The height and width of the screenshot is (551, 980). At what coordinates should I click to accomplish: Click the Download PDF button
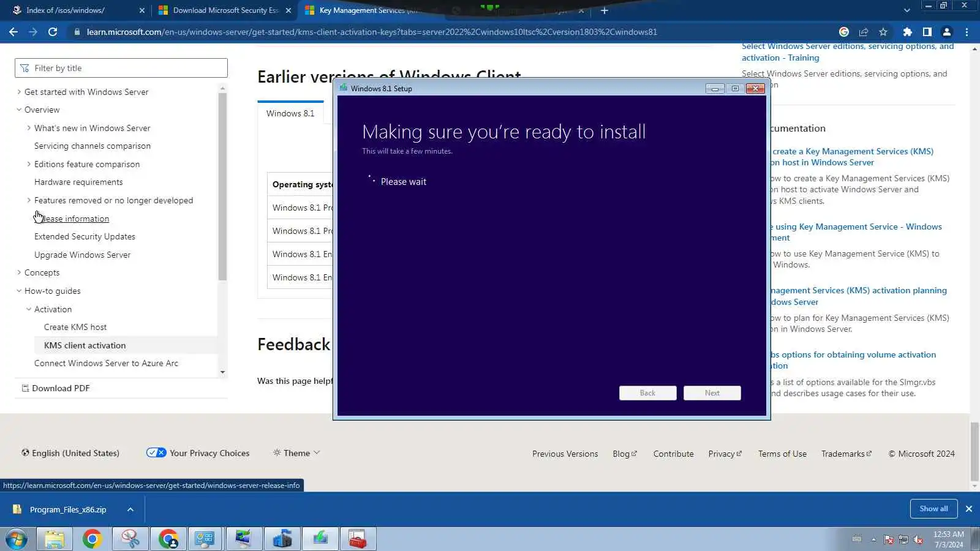click(x=56, y=388)
